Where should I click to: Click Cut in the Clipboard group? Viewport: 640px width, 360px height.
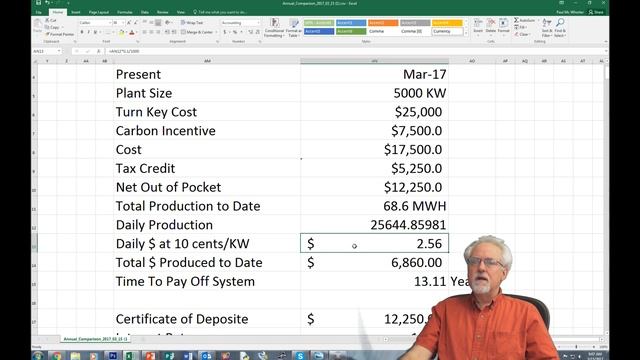pos(51,20)
